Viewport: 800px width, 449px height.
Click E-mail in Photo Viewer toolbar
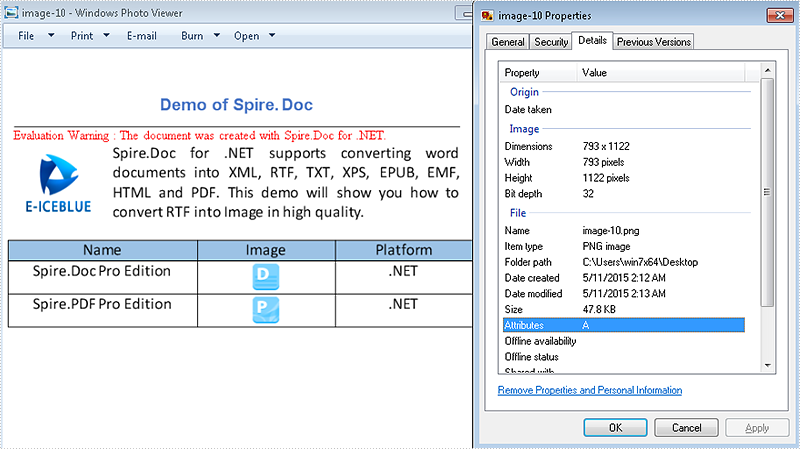tap(142, 36)
